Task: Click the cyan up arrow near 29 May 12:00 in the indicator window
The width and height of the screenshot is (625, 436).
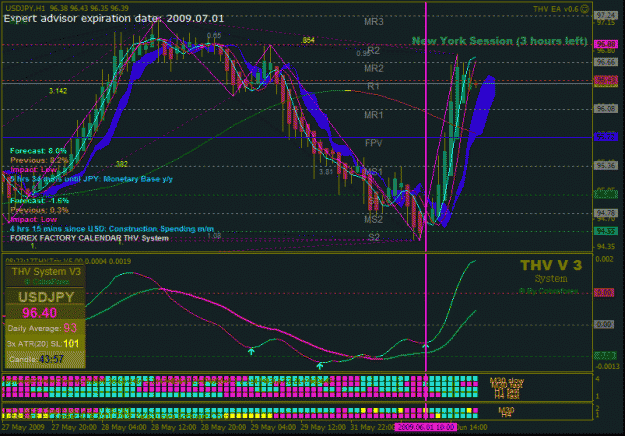Action: pos(320,365)
